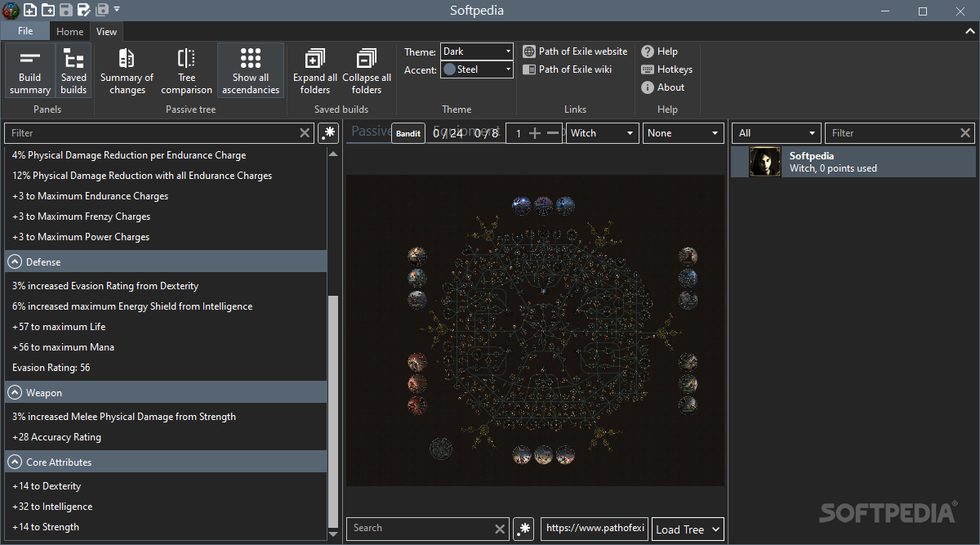This screenshot has height=545, width=980.
Task: Select the '+57 to maximum Life' row
Action: click(166, 326)
